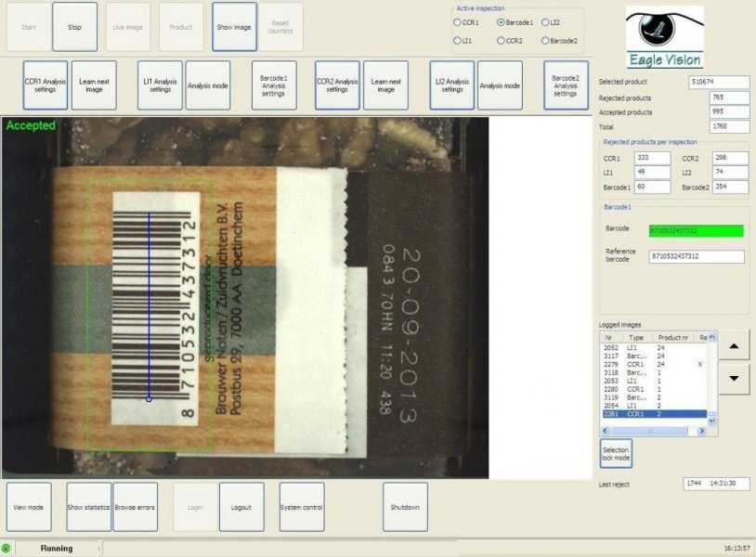Open CCR1 Analysis settings
Image resolution: width=756 pixels, height=557 pixels.
click(x=46, y=85)
